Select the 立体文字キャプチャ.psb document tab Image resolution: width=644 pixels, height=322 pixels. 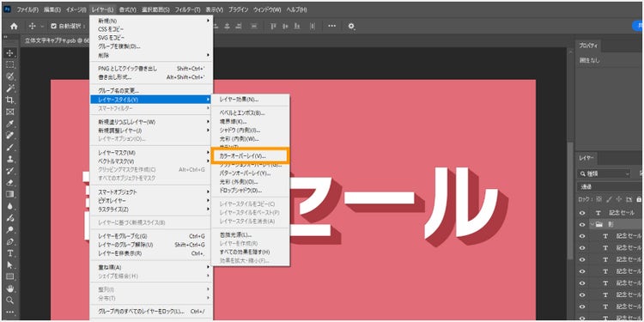55,41
